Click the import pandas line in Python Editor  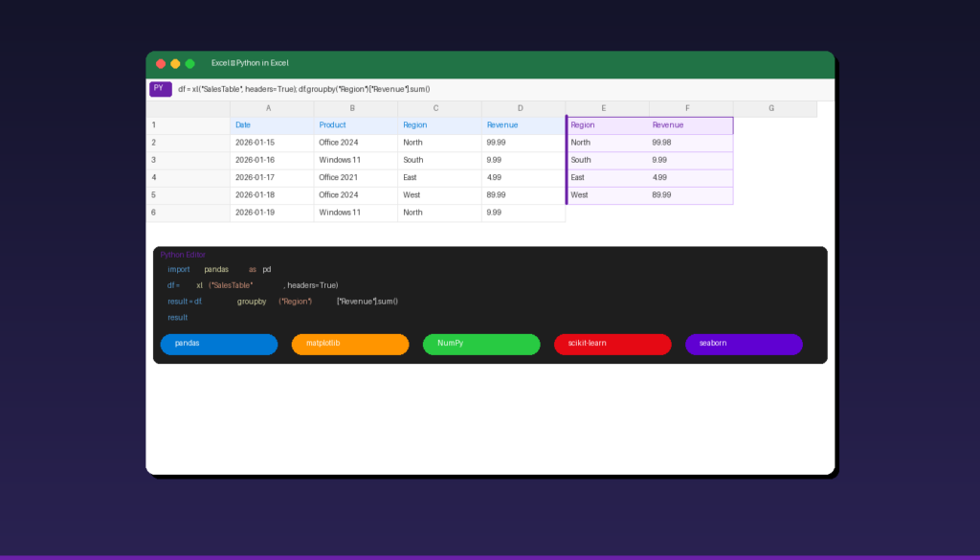pyautogui.click(x=219, y=270)
